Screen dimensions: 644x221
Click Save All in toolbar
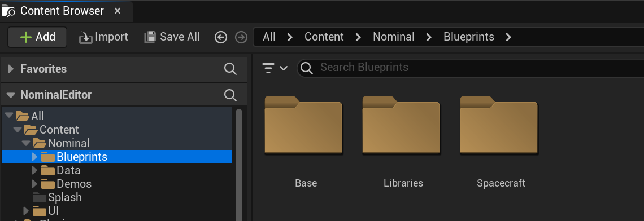click(x=172, y=37)
